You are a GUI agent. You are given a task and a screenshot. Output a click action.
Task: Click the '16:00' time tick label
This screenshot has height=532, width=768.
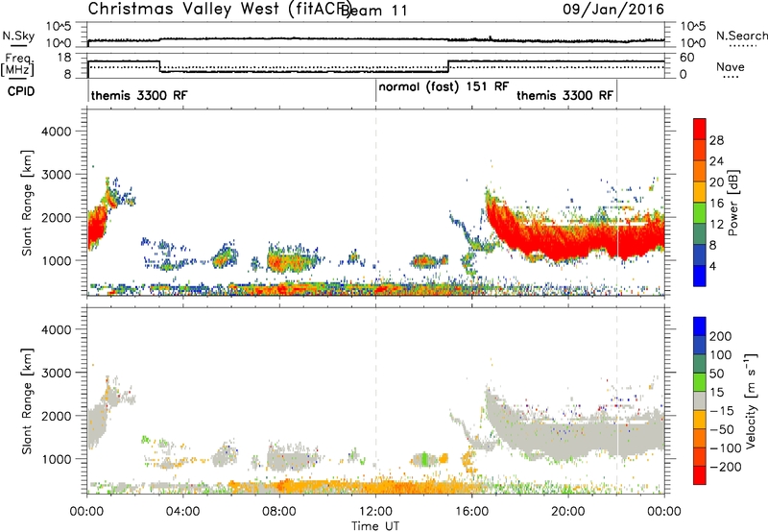tap(471, 512)
